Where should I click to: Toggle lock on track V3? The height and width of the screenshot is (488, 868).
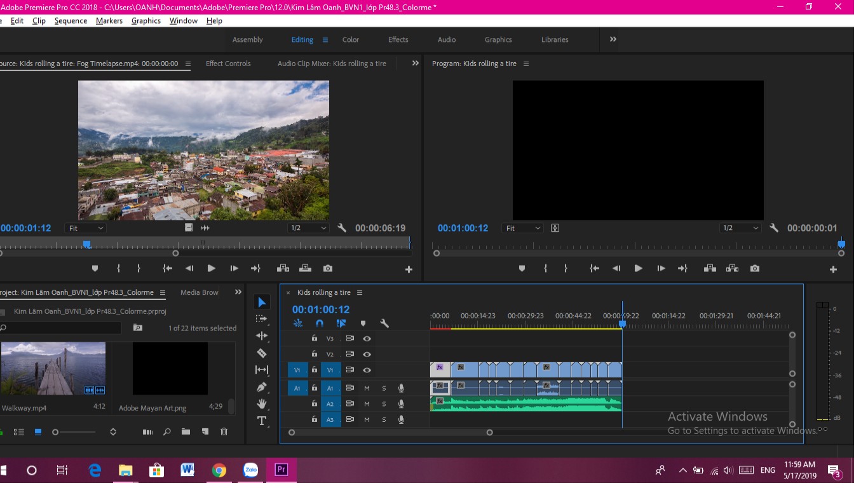coord(314,339)
